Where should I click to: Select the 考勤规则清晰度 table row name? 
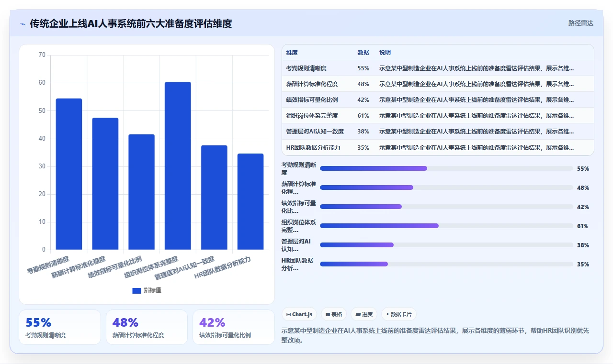(306, 68)
